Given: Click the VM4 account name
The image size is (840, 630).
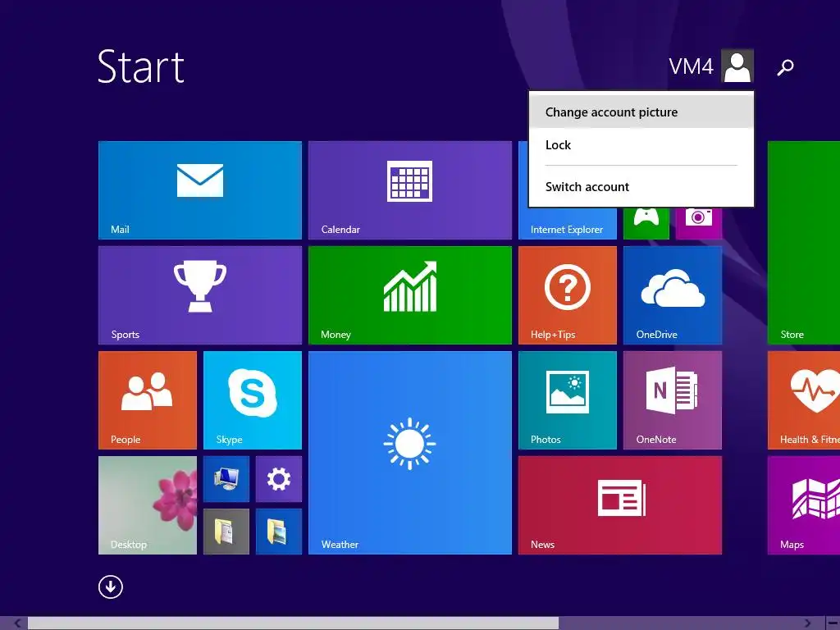Looking at the screenshot, I should click(x=691, y=66).
